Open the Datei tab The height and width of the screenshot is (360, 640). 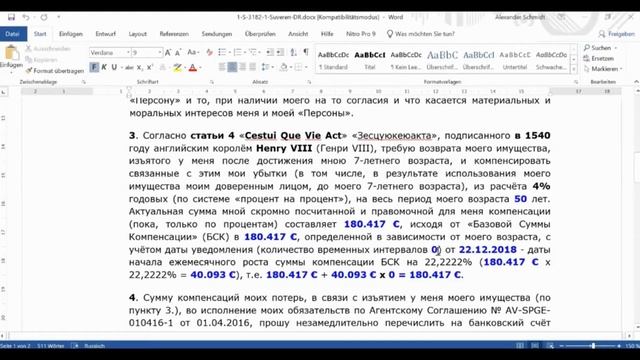(13, 34)
